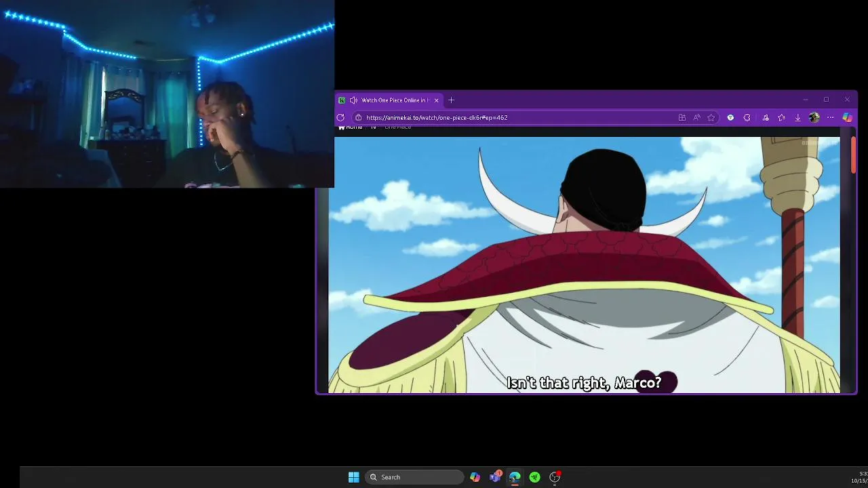
Task: Switch to Edge in the taskbar
Action: click(515, 477)
